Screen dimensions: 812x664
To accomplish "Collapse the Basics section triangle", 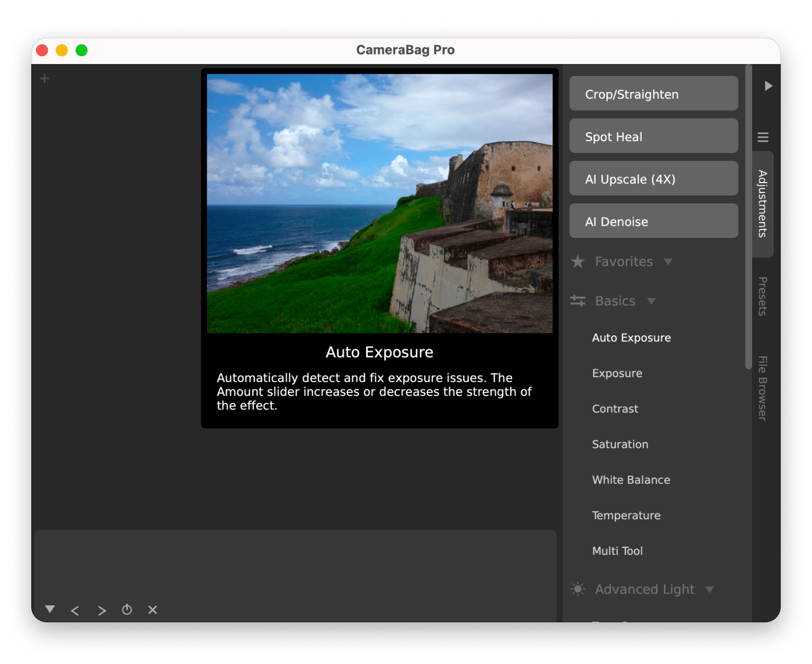I will click(651, 301).
